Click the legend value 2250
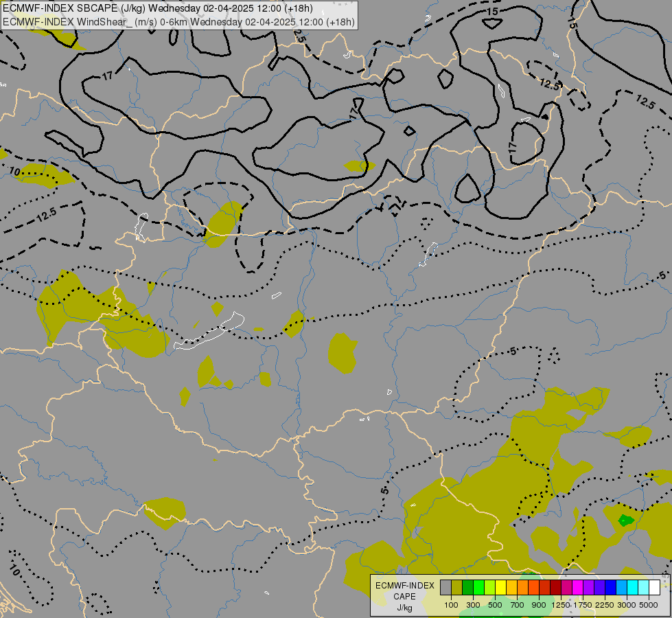The image size is (672, 618). 605,605
